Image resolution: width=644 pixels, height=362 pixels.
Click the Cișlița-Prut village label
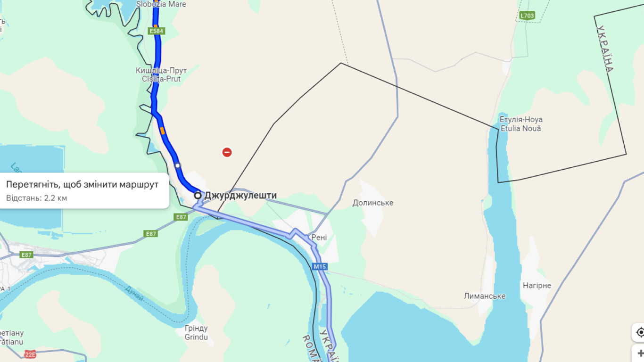point(161,79)
